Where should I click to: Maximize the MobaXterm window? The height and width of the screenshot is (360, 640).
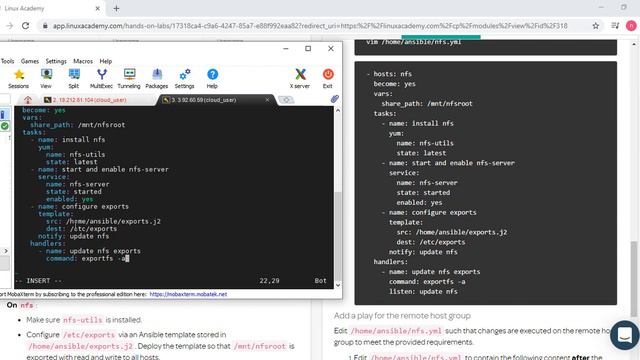(308, 49)
